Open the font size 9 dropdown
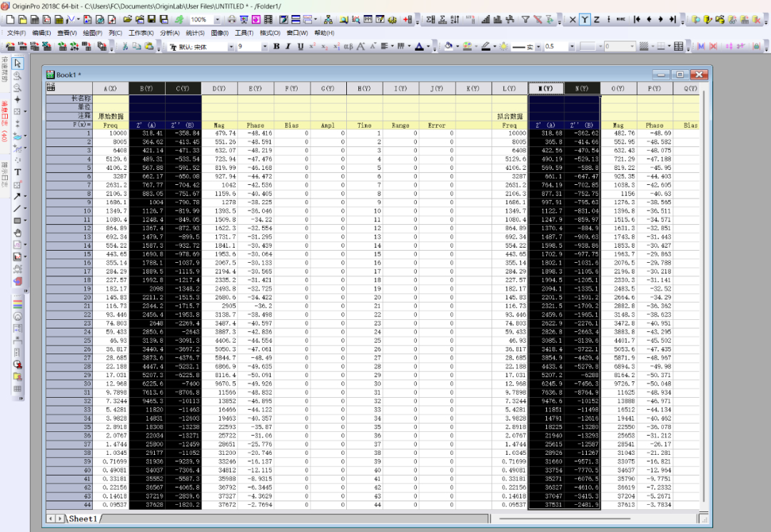 point(265,46)
